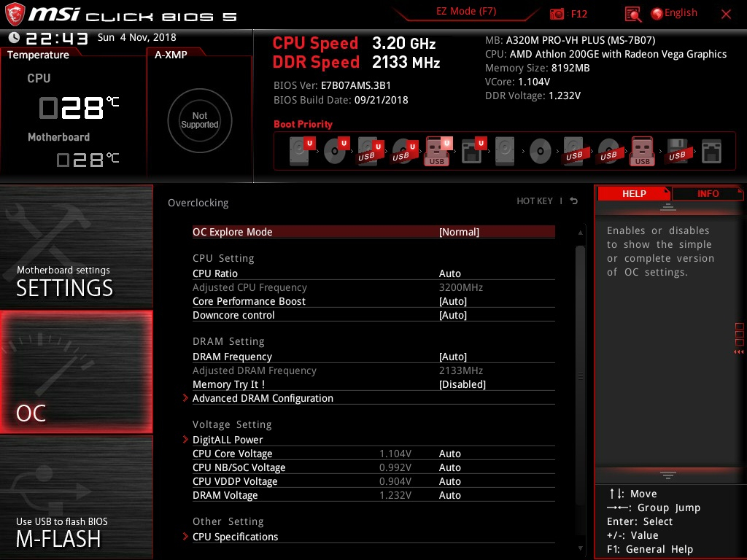Select the CPU VDDP Voltage Auto field

coord(449,481)
